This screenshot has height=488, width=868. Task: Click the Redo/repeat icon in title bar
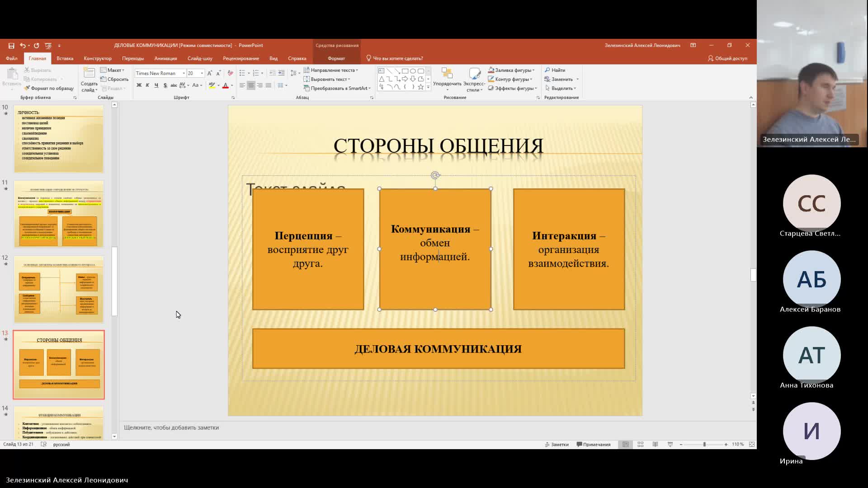(x=37, y=46)
